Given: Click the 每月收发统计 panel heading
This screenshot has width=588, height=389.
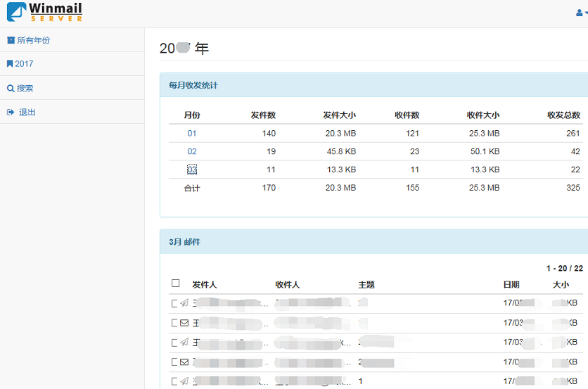Looking at the screenshot, I should coord(193,85).
